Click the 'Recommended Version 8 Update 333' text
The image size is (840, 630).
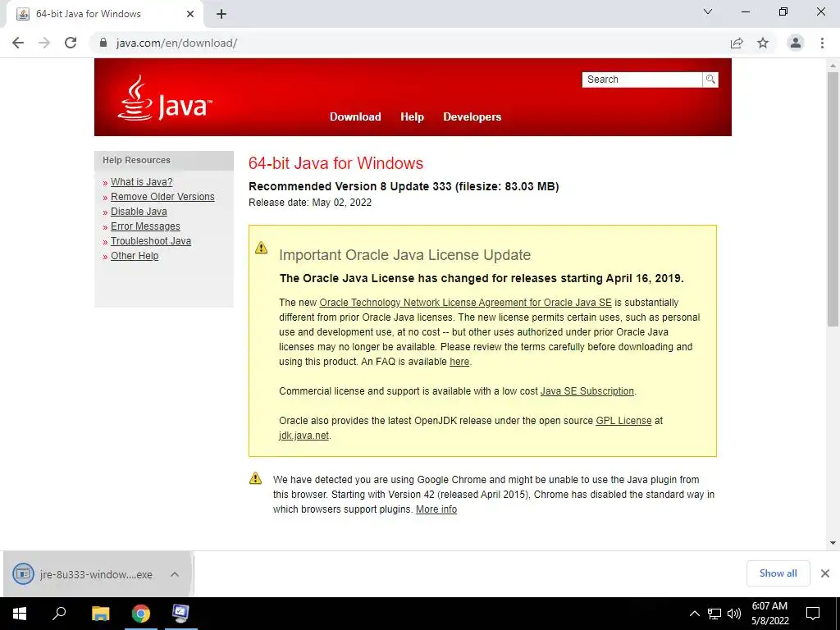(x=350, y=186)
